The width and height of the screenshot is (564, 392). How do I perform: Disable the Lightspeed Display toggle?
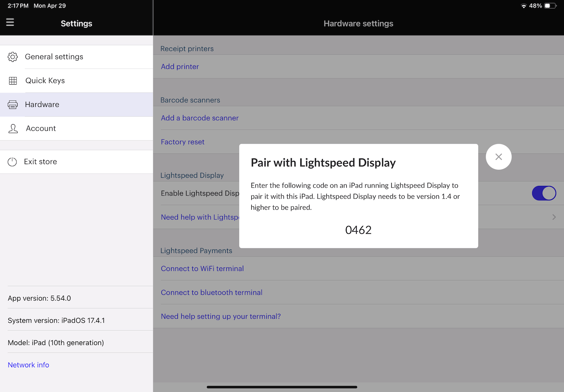[x=544, y=193]
